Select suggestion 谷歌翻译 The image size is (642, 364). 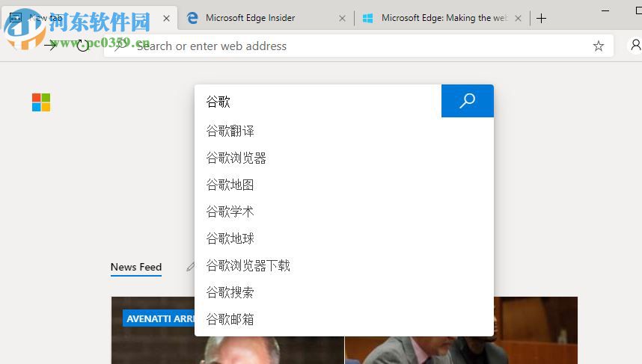point(344,131)
